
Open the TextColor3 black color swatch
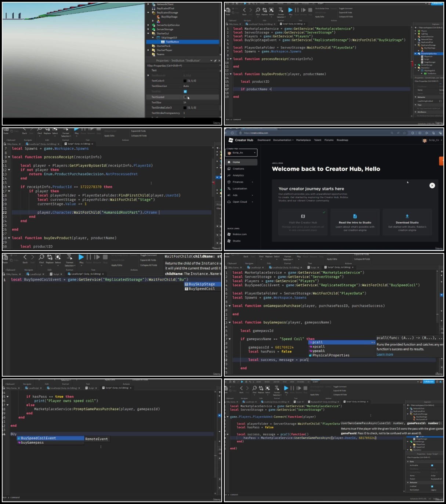185,81
